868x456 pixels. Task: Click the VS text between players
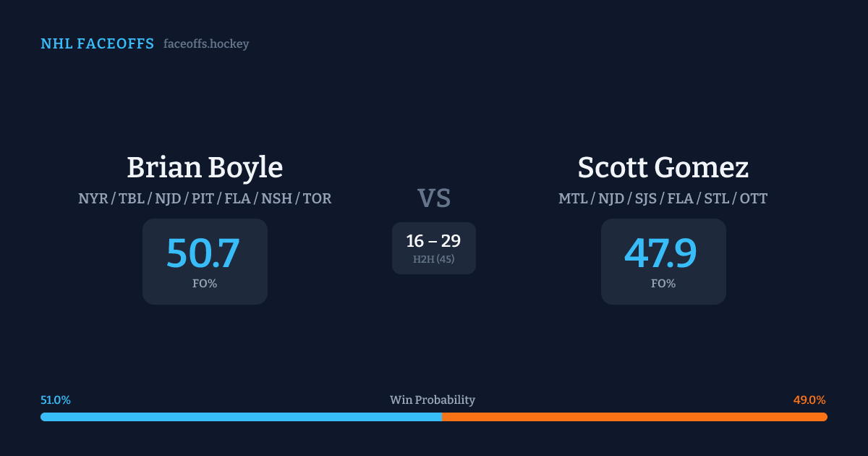click(x=434, y=198)
